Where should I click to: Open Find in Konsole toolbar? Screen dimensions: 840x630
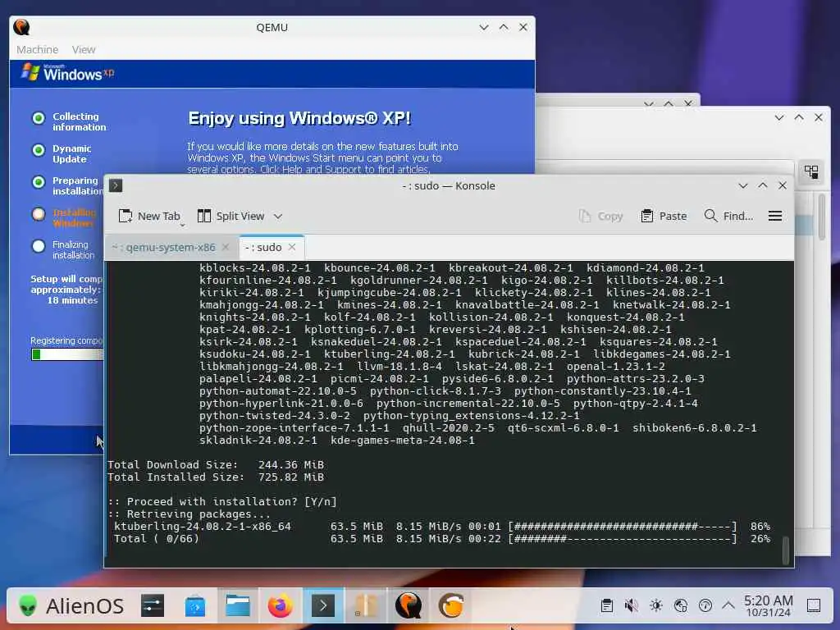tap(728, 216)
